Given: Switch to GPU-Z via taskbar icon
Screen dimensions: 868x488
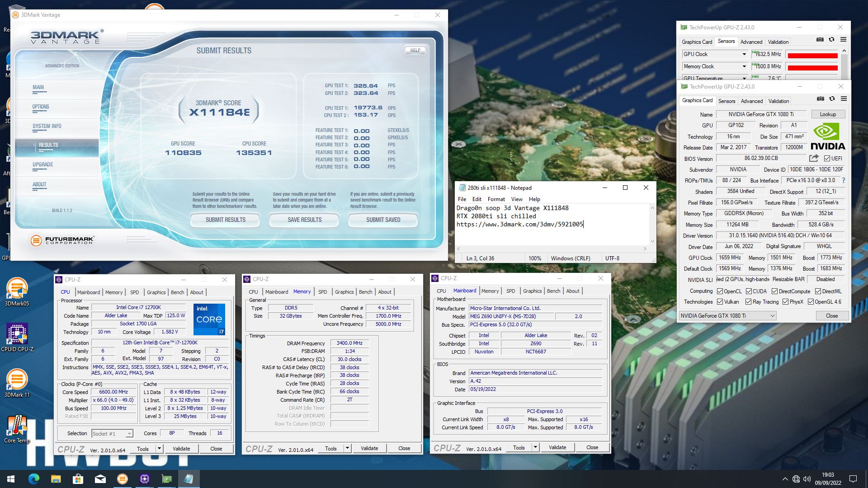Looking at the screenshot, I should pyautogui.click(x=167, y=479).
